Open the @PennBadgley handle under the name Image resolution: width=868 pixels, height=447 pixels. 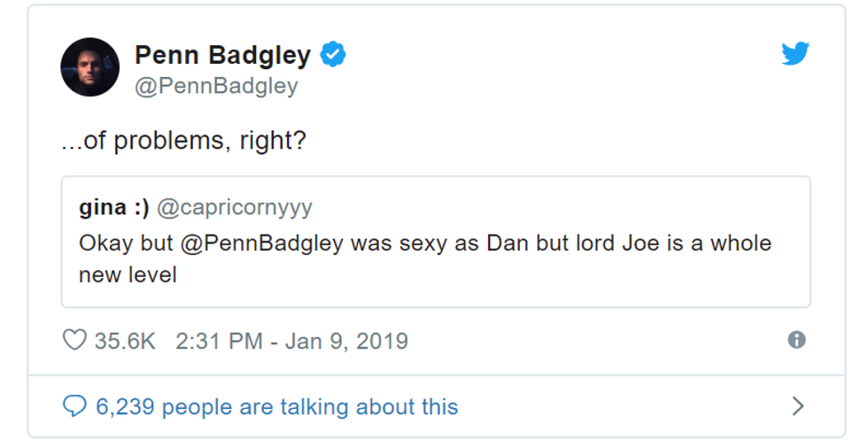tap(216, 86)
